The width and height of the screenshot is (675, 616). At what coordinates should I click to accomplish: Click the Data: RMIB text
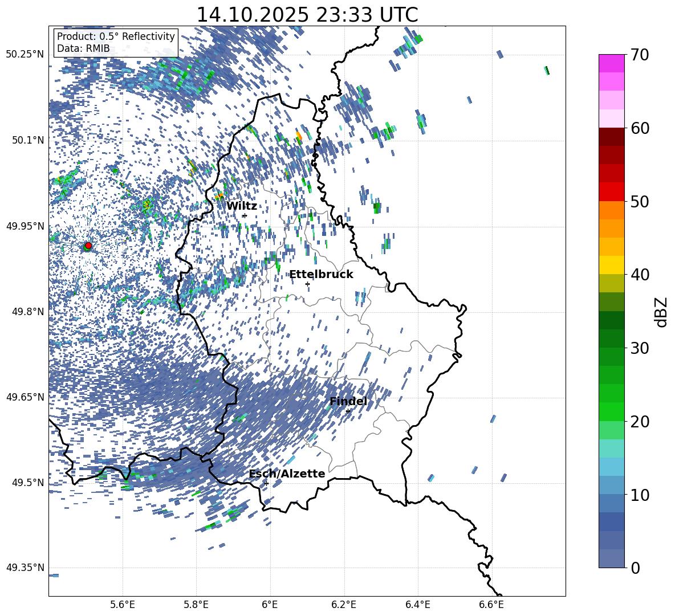(x=83, y=48)
